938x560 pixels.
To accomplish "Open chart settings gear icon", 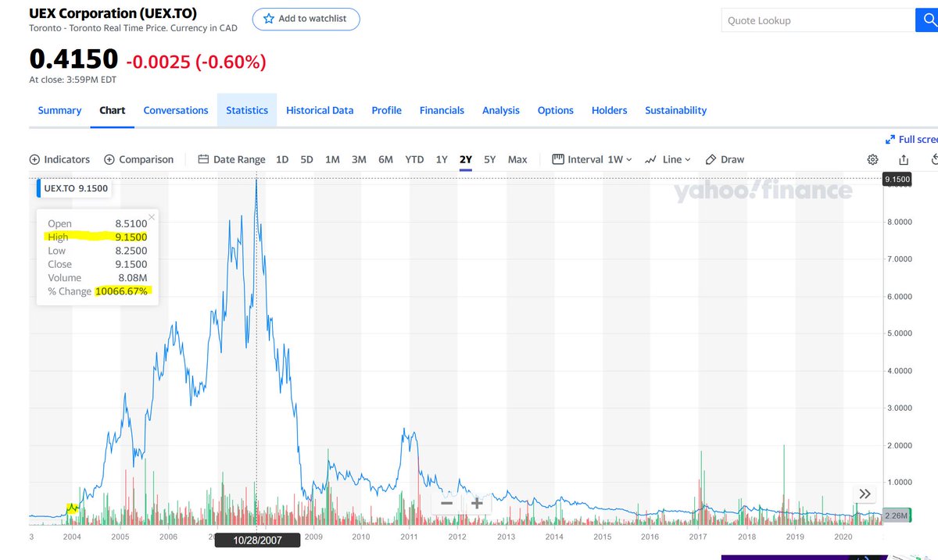I will pyautogui.click(x=872, y=159).
